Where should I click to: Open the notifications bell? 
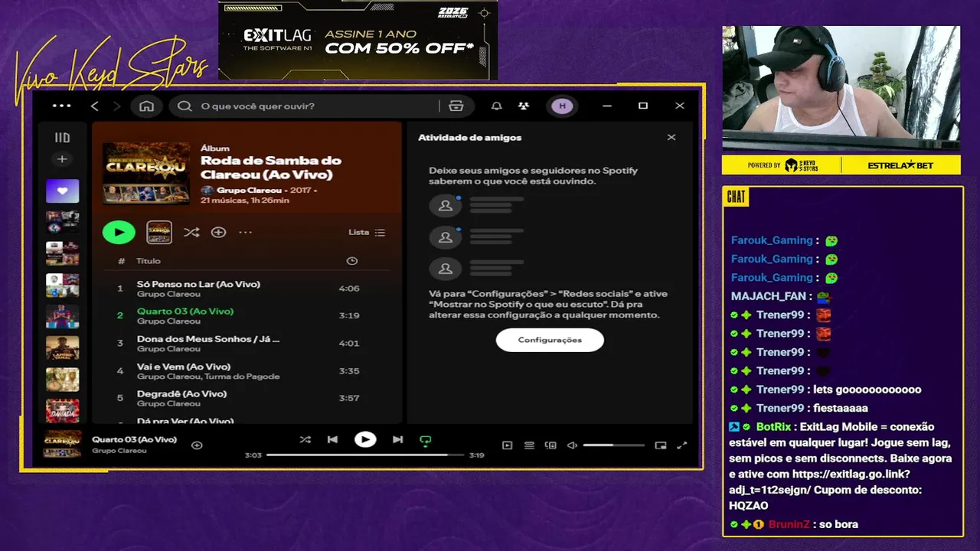click(497, 106)
